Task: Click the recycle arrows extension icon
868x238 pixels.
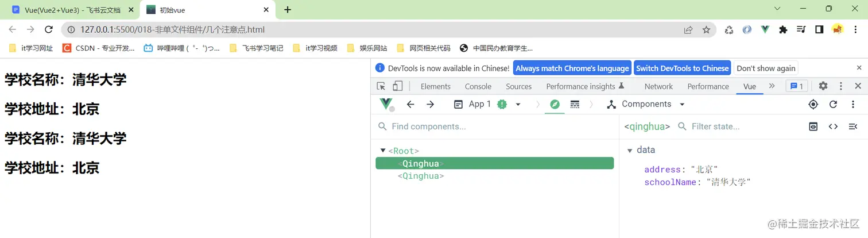Action: (x=728, y=29)
